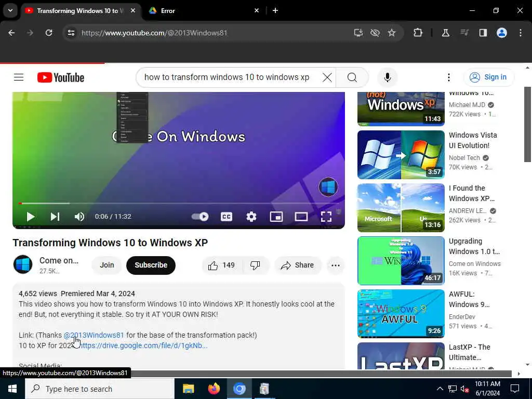Go to YouTube home via logo
532x399 pixels.
[x=61, y=77]
